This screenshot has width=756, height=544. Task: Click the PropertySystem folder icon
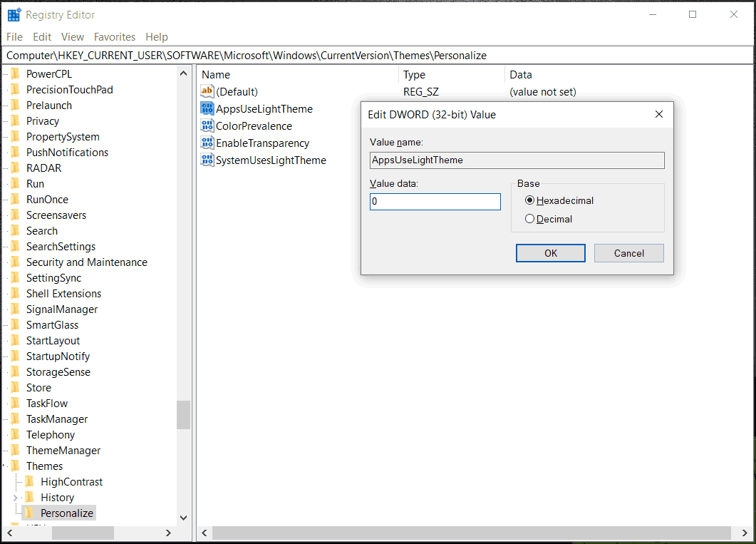click(x=16, y=136)
